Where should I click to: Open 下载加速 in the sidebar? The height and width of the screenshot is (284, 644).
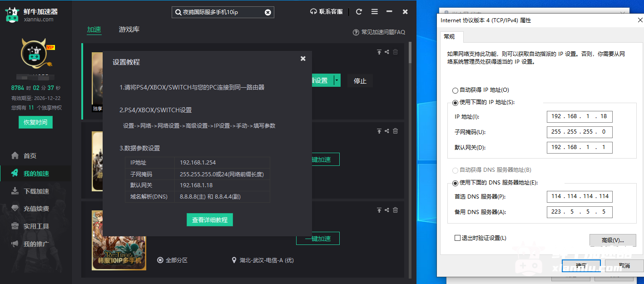pos(35,191)
